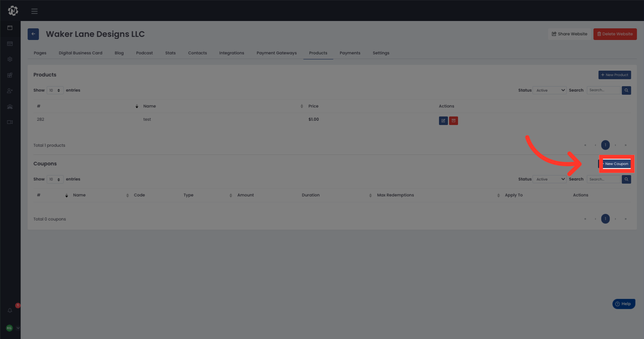This screenshot has width=644, height=339.
Task: Open the Help button
Action: (x=623, y=304)
